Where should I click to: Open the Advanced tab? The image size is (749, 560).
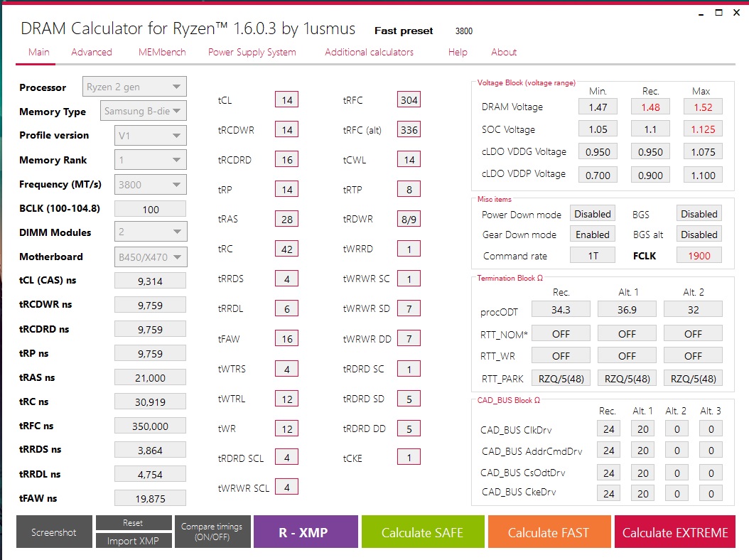(92, 52)
